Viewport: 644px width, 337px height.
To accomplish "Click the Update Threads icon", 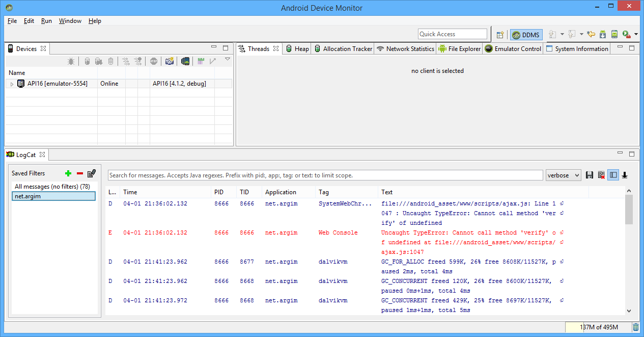I will point(126,61).
